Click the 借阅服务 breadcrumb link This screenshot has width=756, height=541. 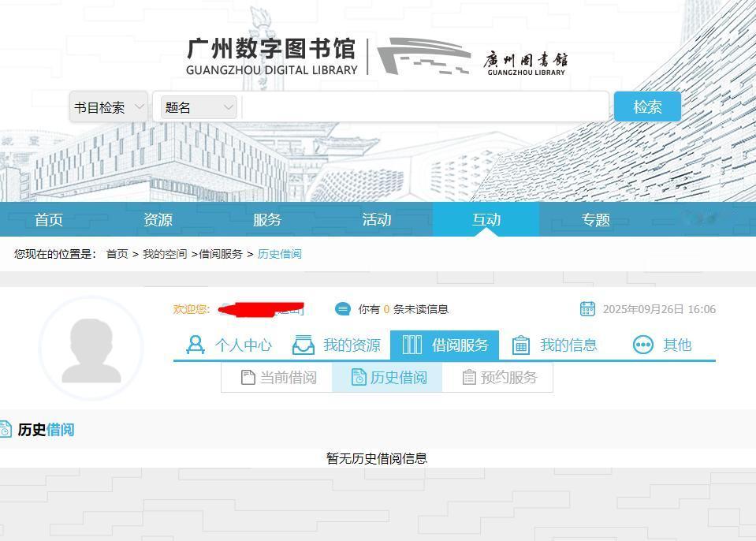tap(221, 254)
